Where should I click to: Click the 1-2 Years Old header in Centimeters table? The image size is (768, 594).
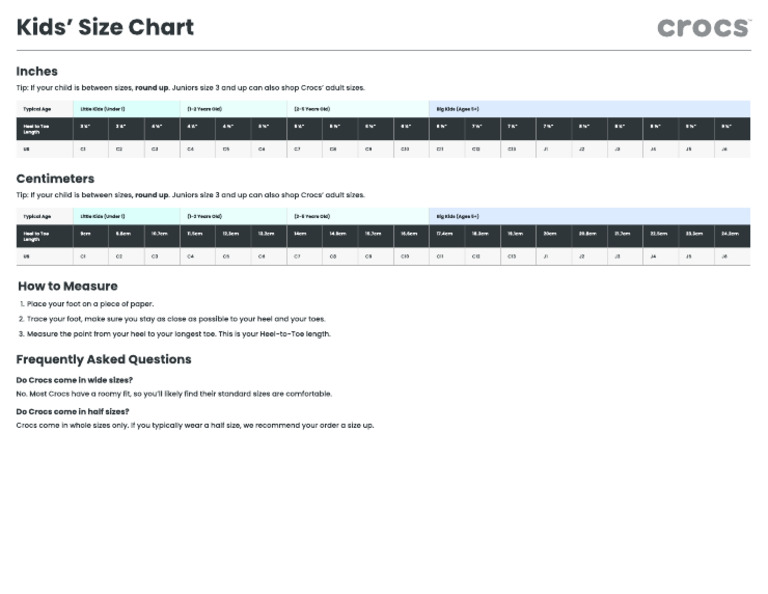point(205,216)
